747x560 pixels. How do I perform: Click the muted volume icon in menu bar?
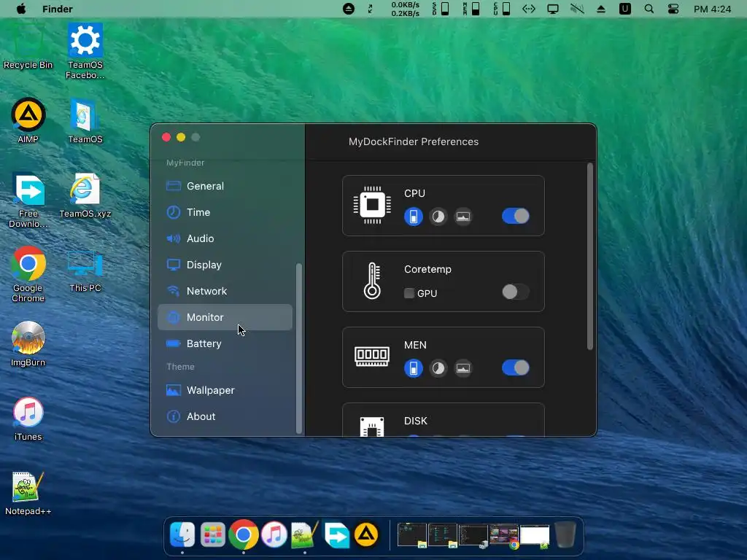point(577,9)
